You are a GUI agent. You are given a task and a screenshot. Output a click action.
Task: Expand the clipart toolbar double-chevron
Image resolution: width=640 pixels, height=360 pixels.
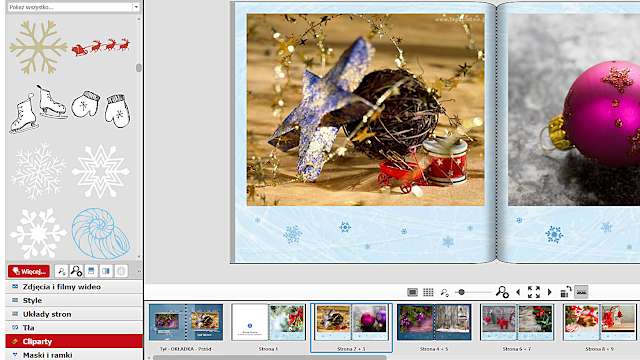click(x=139, y=271)
